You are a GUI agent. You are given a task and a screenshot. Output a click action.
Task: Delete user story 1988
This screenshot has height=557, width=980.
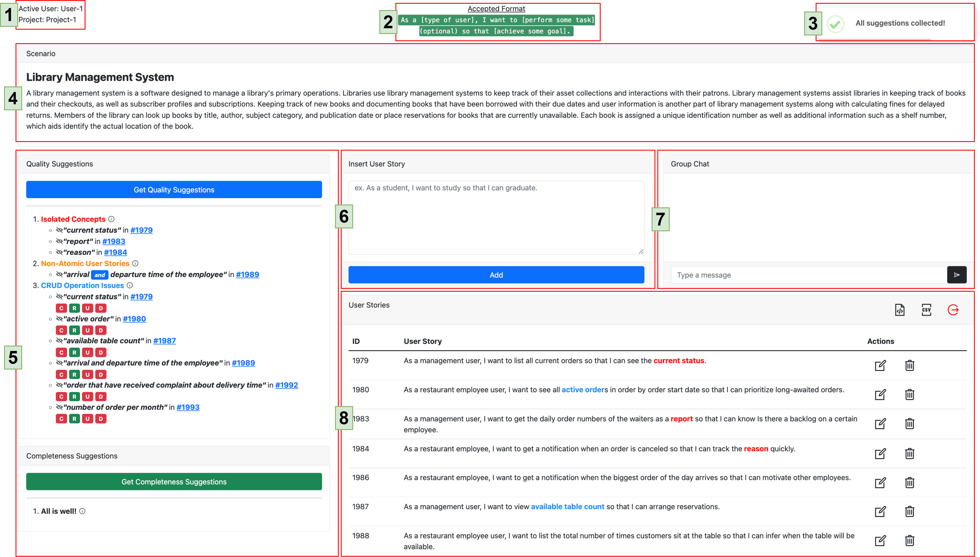[909, 541]
